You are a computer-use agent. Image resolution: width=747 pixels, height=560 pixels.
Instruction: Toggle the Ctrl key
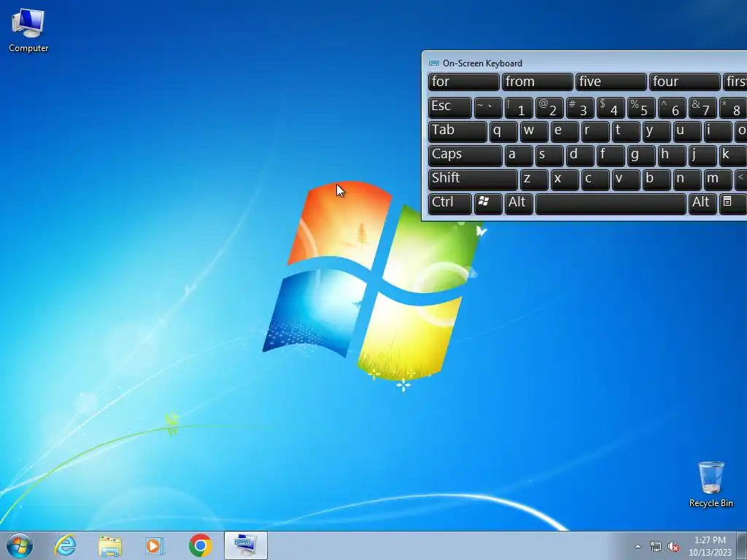point(449,204)
